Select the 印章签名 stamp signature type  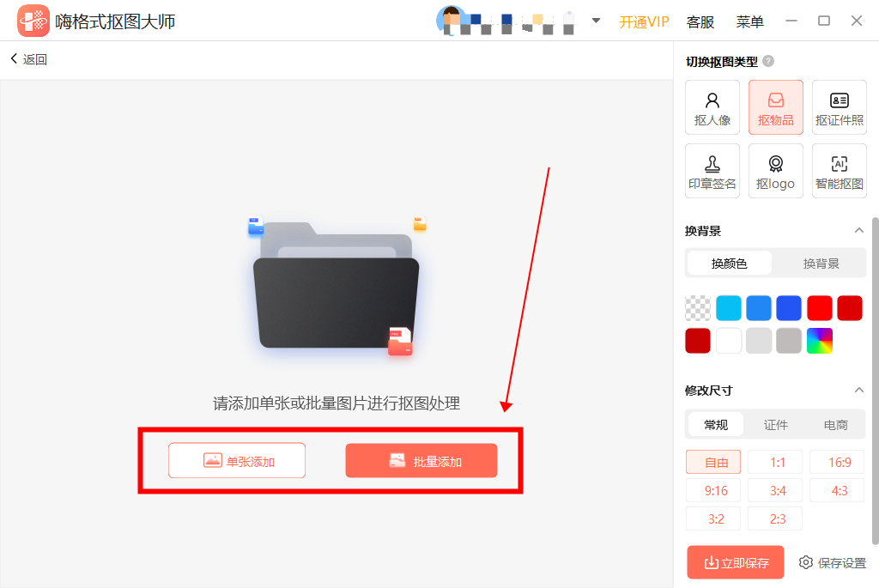pyautogui.click(x=712, y=171)
